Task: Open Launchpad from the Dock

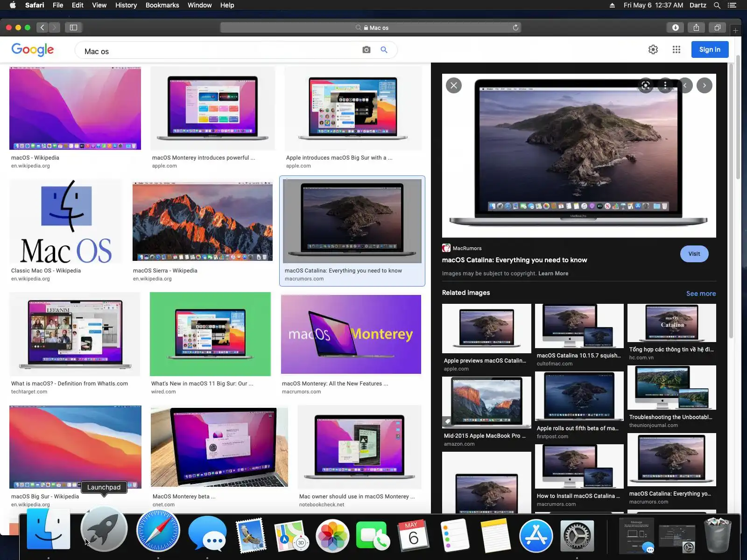Action: click(104, 530)
